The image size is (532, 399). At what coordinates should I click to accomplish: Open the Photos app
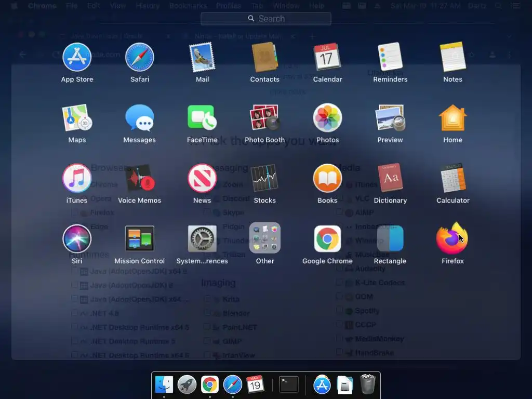[x=327, y=118]
